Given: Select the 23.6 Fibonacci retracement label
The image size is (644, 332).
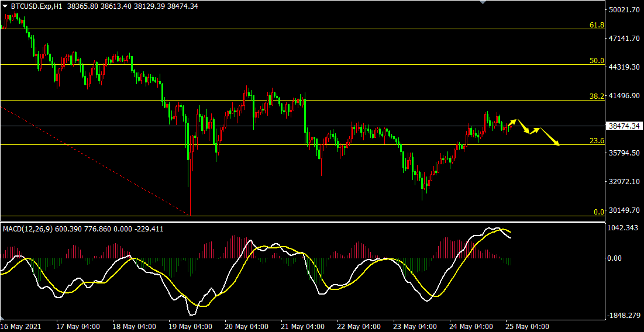Looking at the screenshot, I should (597, 141).
